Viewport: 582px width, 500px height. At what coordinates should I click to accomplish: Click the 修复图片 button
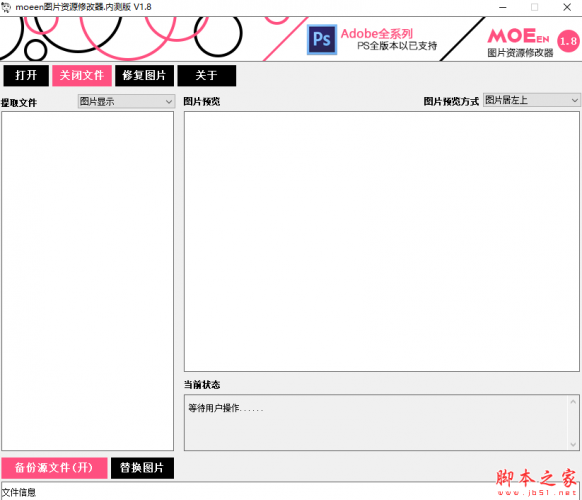(144, 76)
